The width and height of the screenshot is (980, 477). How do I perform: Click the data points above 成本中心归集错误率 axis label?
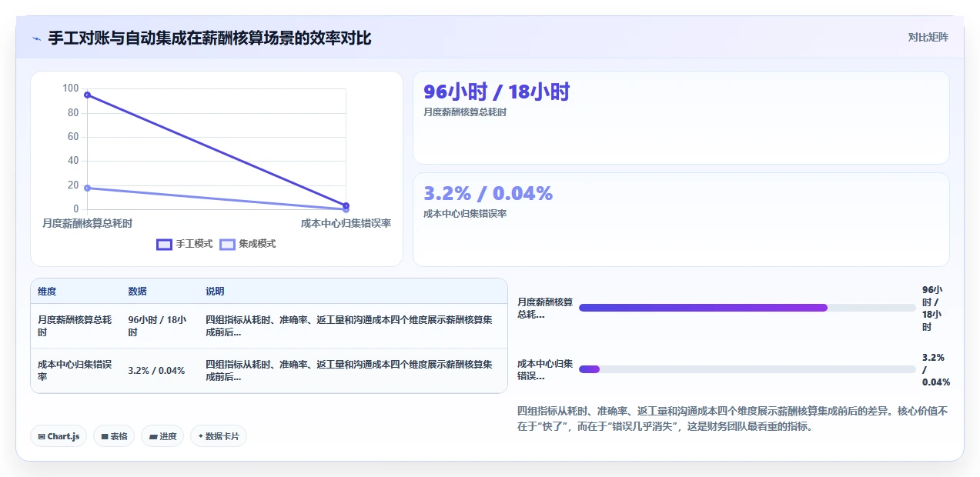point(346,207)
